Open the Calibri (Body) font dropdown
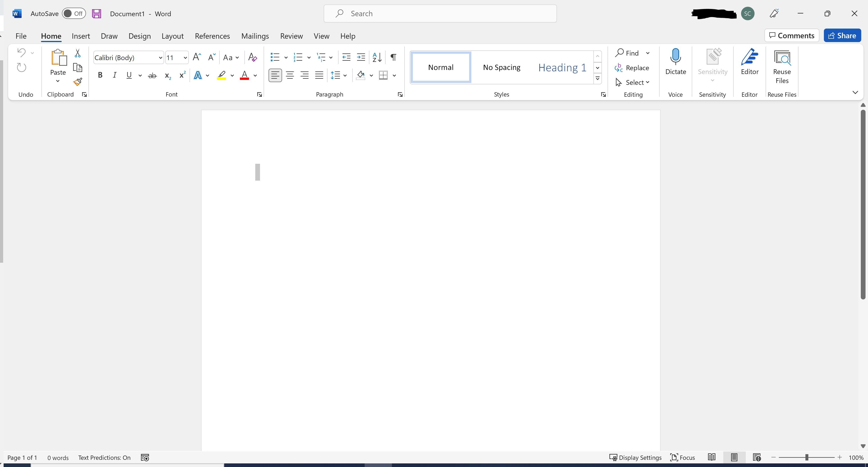868x467 pixels. point(160,58)
